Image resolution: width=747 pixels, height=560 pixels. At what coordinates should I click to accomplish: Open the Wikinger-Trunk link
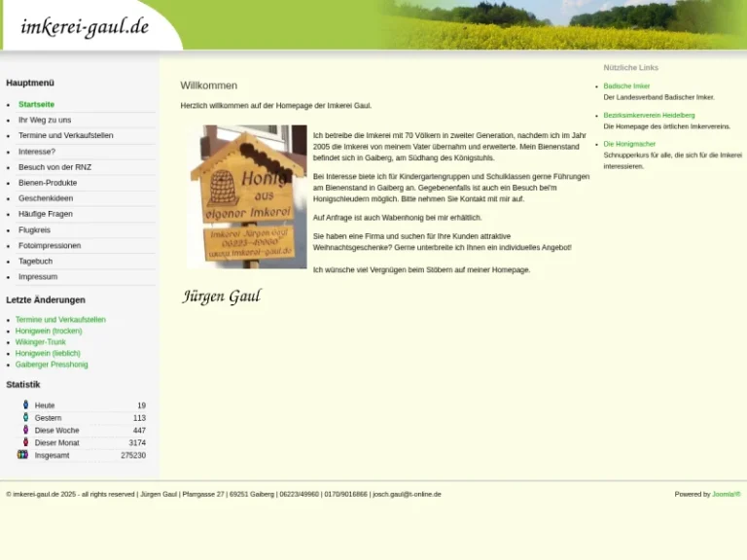[41, 342]
